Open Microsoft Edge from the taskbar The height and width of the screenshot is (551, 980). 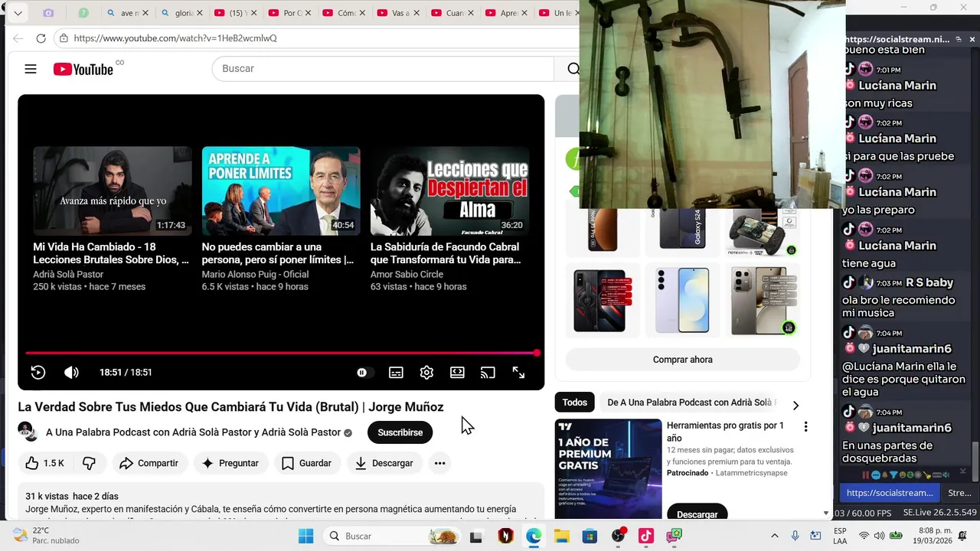click(534, 536)
